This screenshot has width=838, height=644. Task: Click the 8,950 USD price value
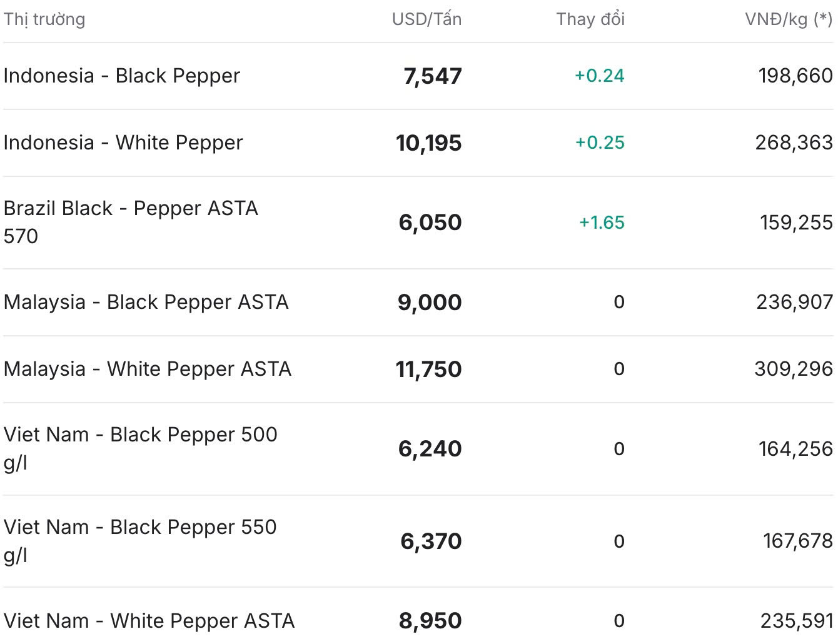point(430,621)
